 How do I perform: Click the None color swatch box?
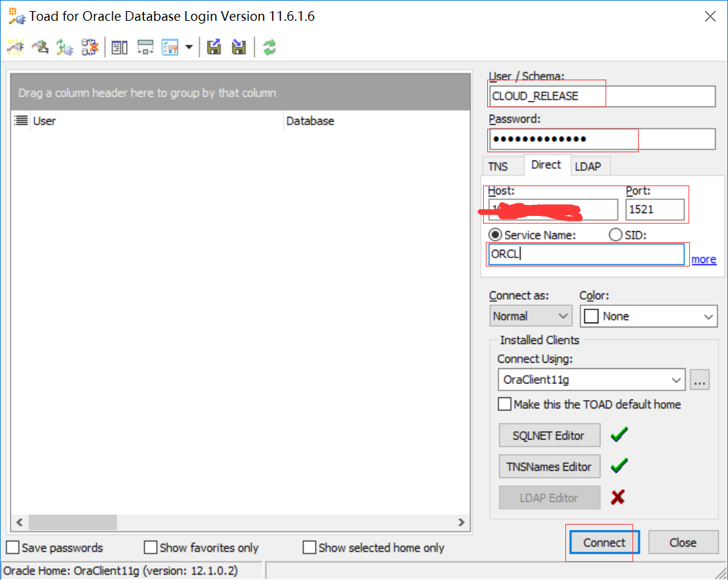[591, 316]
